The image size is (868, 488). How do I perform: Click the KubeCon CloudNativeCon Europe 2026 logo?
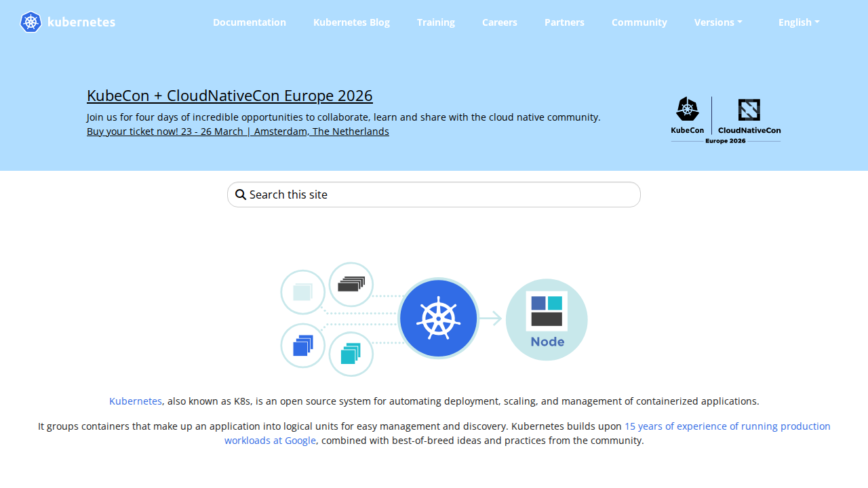[x=726, y=119]
